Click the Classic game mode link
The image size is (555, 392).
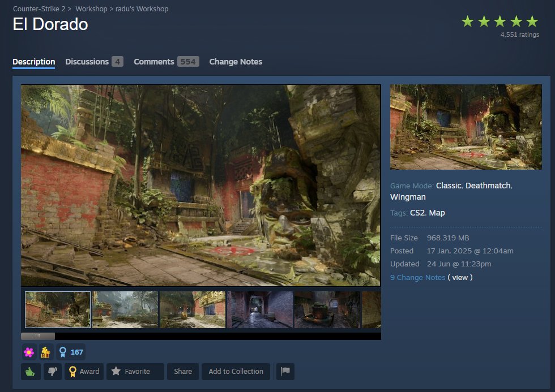pos(449,186)
